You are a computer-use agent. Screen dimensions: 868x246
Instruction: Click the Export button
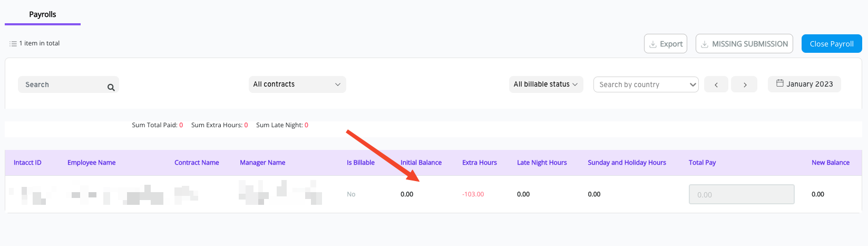[666, 44]
